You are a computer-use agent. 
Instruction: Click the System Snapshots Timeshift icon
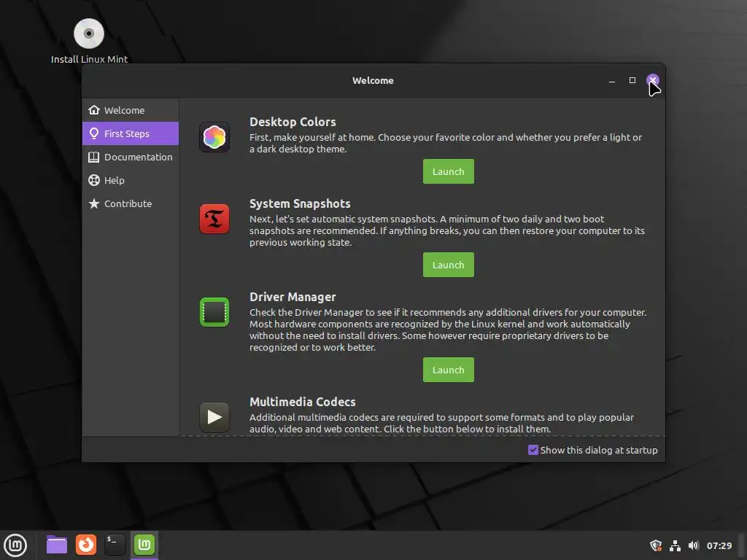[x=214, y=219]
